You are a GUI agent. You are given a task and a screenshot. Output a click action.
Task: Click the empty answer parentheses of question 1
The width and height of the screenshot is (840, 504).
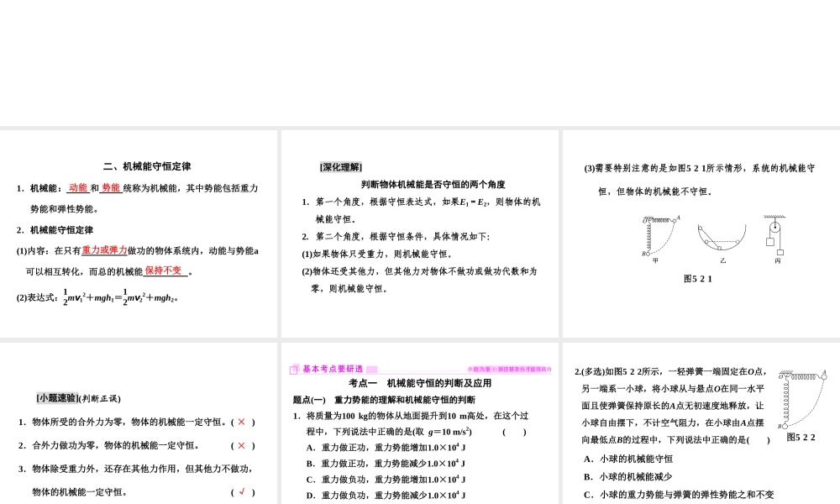click(513, 431)
